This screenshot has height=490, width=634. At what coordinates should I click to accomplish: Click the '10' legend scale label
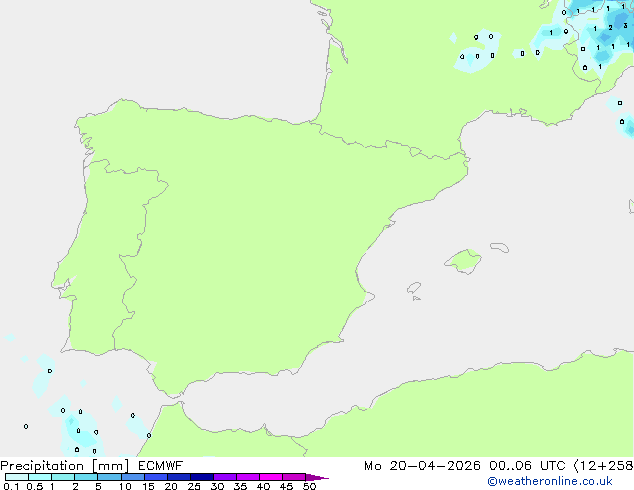tap(125, 486)
